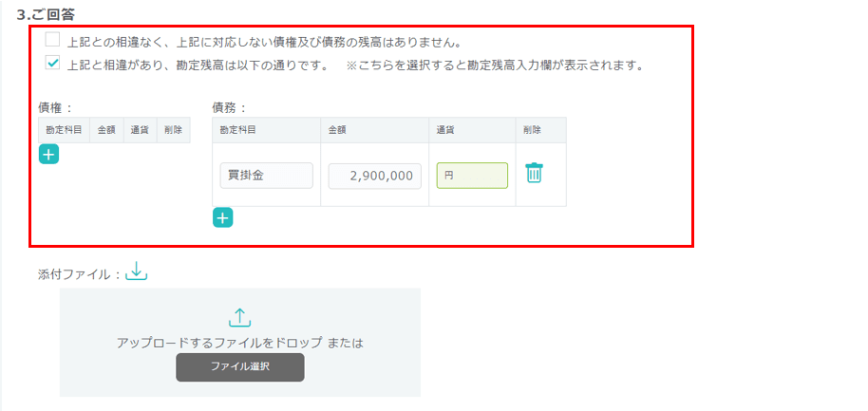Click the amount field showing 2,900,000
This screenshot has width=868, height=411.
point(374,176)
